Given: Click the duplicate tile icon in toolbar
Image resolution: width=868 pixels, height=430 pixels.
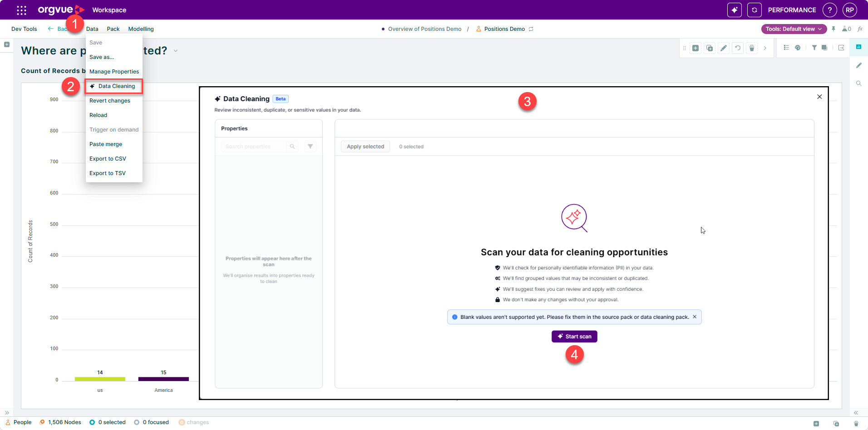Looking at the screenshot, I should click(x=710, y=48).
